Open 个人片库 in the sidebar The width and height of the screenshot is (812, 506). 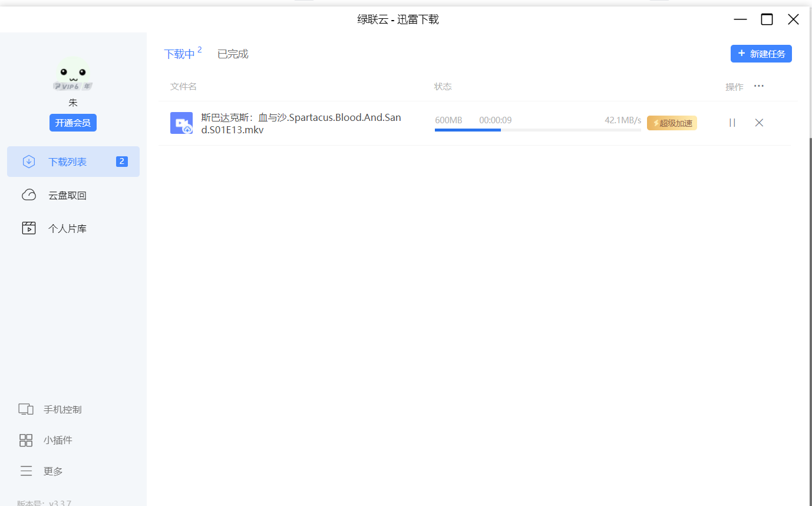click(x=73, y=228)
